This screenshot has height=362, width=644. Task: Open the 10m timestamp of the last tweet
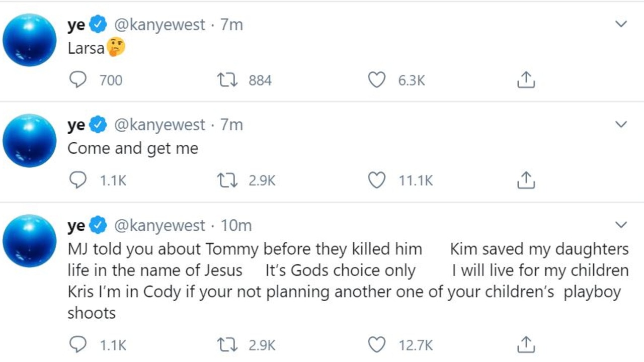pyautogui.click(x=236, y=225)
